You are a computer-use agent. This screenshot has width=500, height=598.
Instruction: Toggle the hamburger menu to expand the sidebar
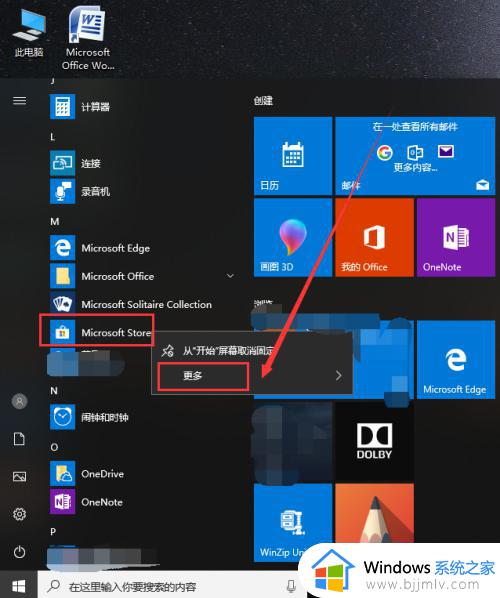tap(19, 100)
